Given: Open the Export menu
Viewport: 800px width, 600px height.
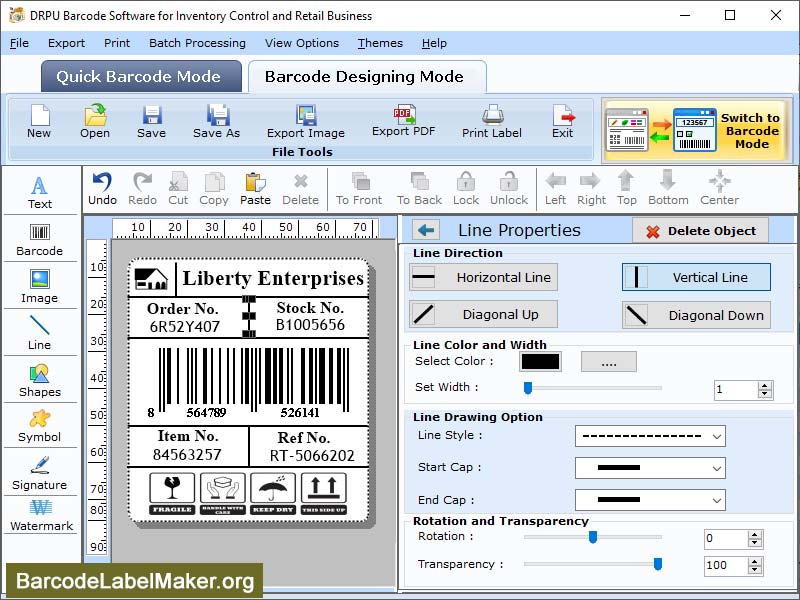Looking at the screenshot, I should [66, 43].
